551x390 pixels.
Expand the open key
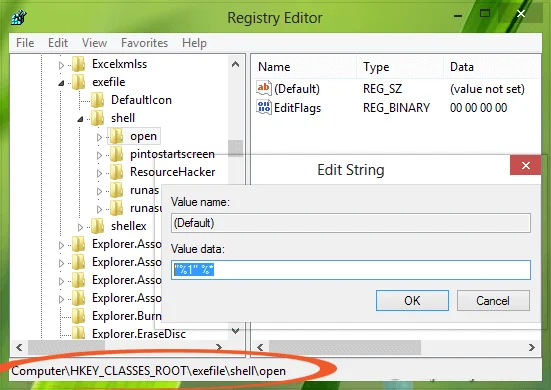[x=99, y=137]
